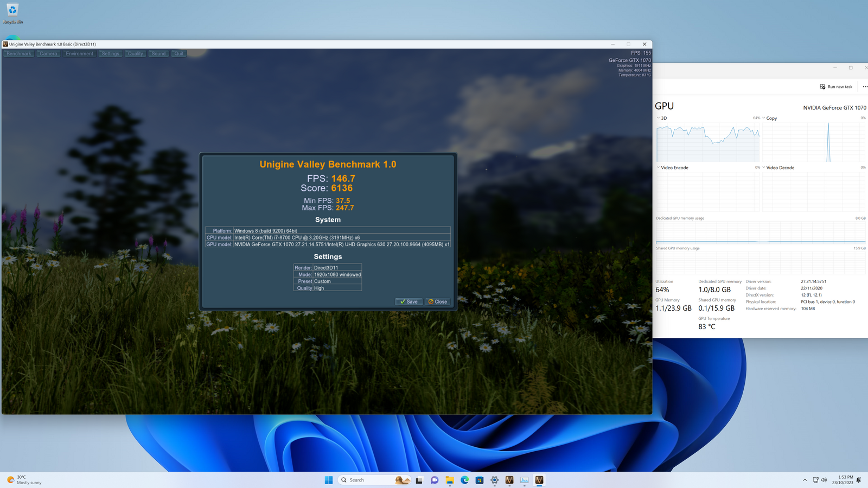Open the Environment menu in Valley
868x488 pixels.
[79, 54]
